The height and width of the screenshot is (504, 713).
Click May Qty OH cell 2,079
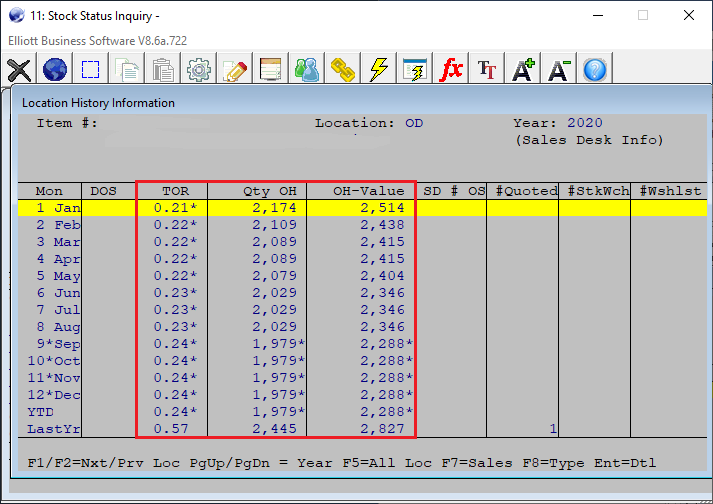(274, 276)
